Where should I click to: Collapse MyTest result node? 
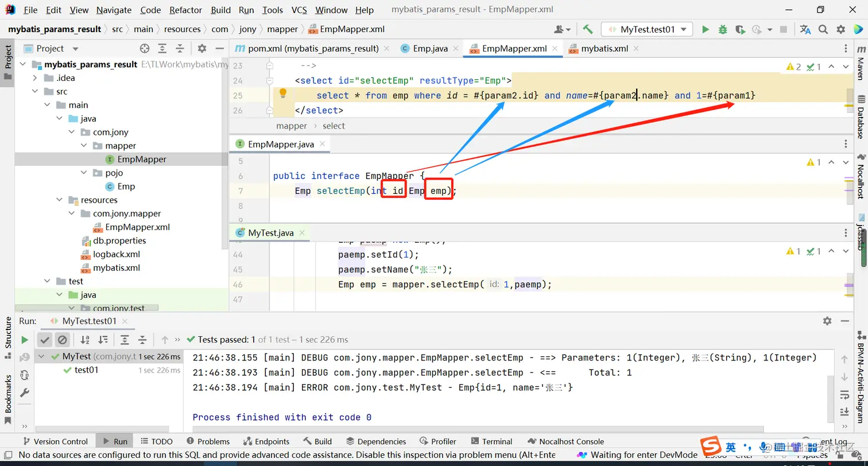[41, 356]
